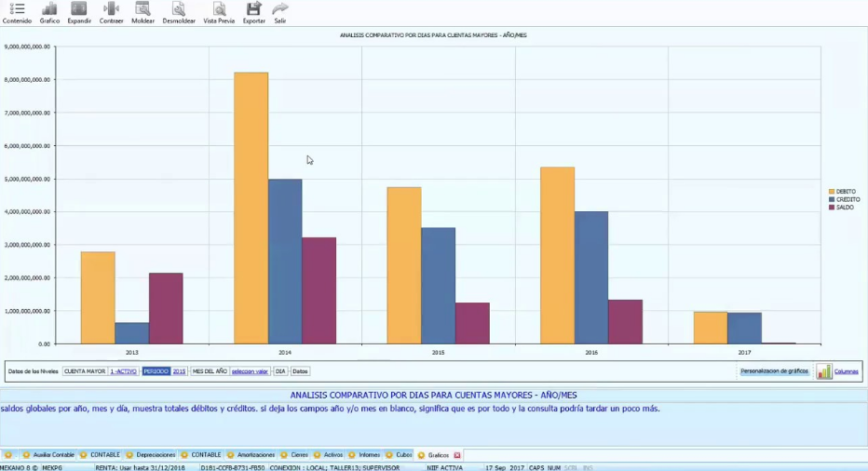
Task: Select the highlighted PERIODO level
Action: point(156,371)
